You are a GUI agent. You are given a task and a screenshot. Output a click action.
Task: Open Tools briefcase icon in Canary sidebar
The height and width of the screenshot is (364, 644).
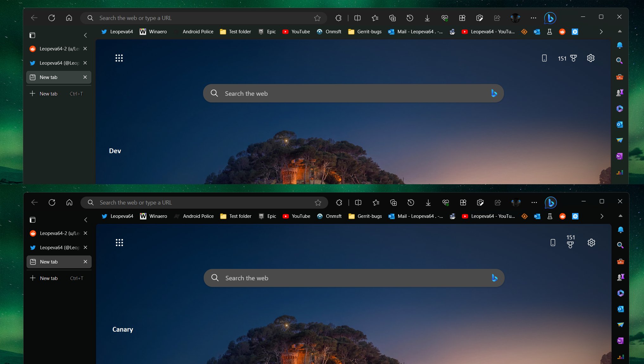pyautogui.click(x=620, y=261)
